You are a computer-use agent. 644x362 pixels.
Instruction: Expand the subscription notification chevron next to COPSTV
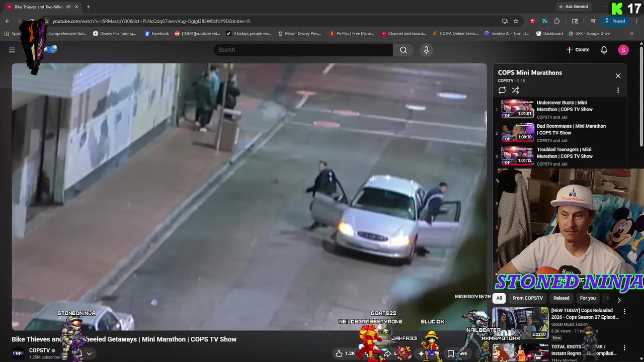pos(89,353)
